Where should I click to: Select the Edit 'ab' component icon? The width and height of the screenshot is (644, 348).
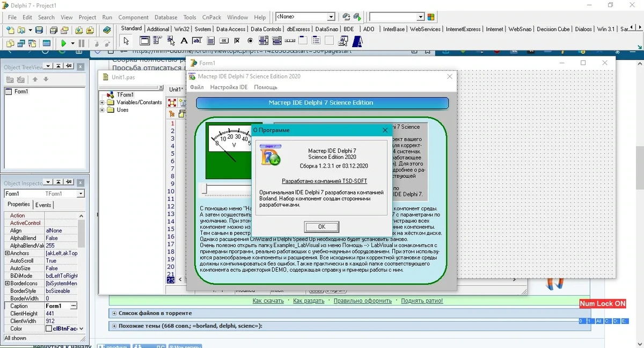[197, 41]
